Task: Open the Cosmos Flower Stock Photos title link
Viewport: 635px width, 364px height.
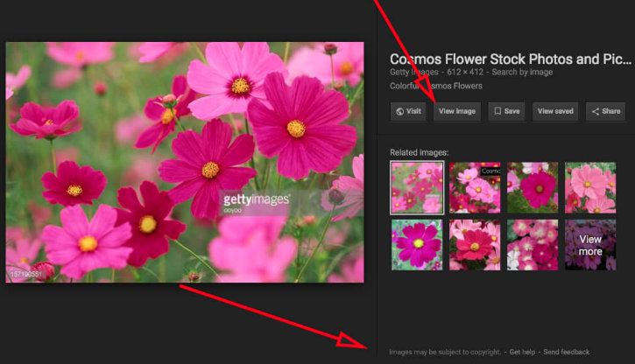Action: (510, 59)
